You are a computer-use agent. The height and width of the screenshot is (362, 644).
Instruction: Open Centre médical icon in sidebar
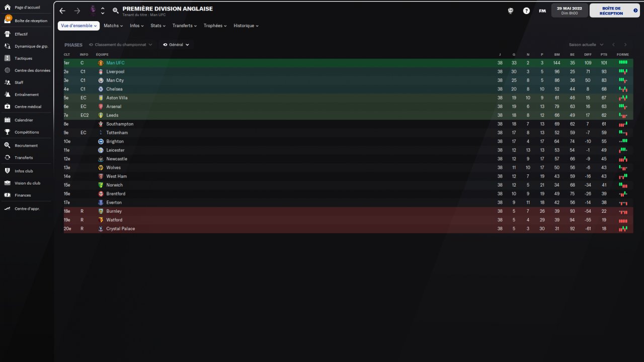click(7, 107)
